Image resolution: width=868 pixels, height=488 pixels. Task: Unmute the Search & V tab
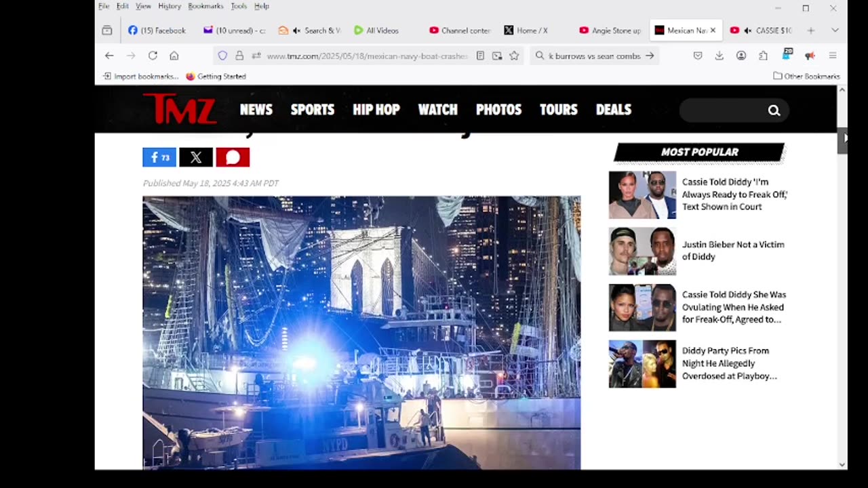(x=296, y=30)
